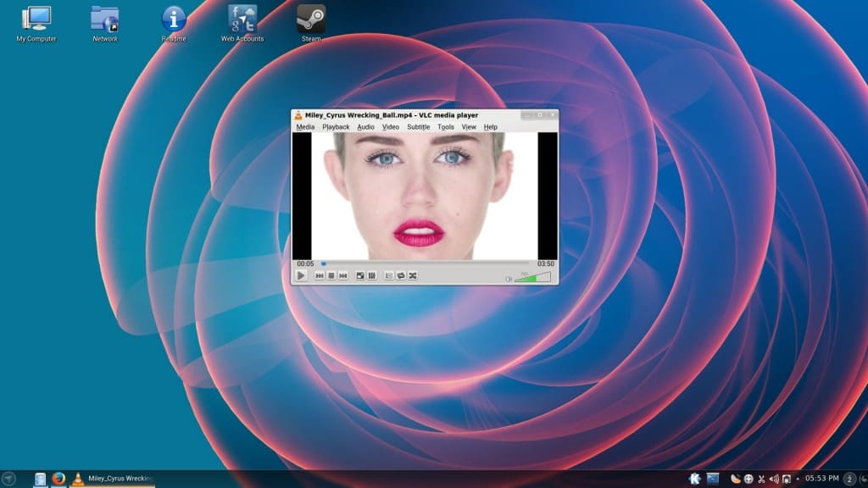Skip to next media track

pos(343,276)
